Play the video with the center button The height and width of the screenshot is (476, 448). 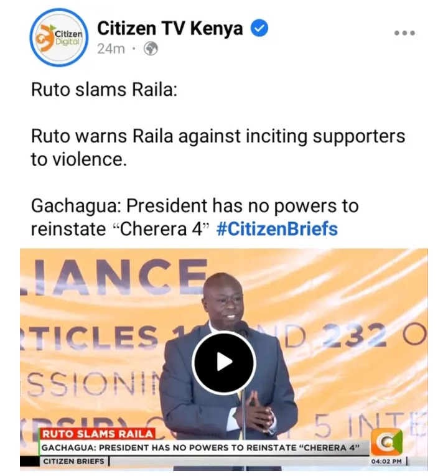pyautogui.click(x=224, y=363)
